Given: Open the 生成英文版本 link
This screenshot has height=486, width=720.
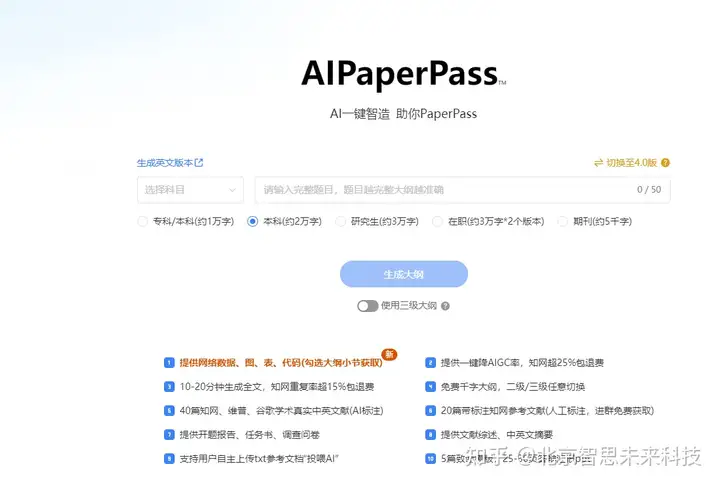Looking at the screenshot, I should click(x=169, y=163).
